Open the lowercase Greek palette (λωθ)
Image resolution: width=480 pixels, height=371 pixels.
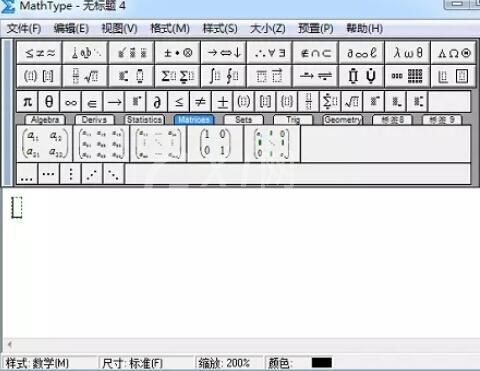408,53
